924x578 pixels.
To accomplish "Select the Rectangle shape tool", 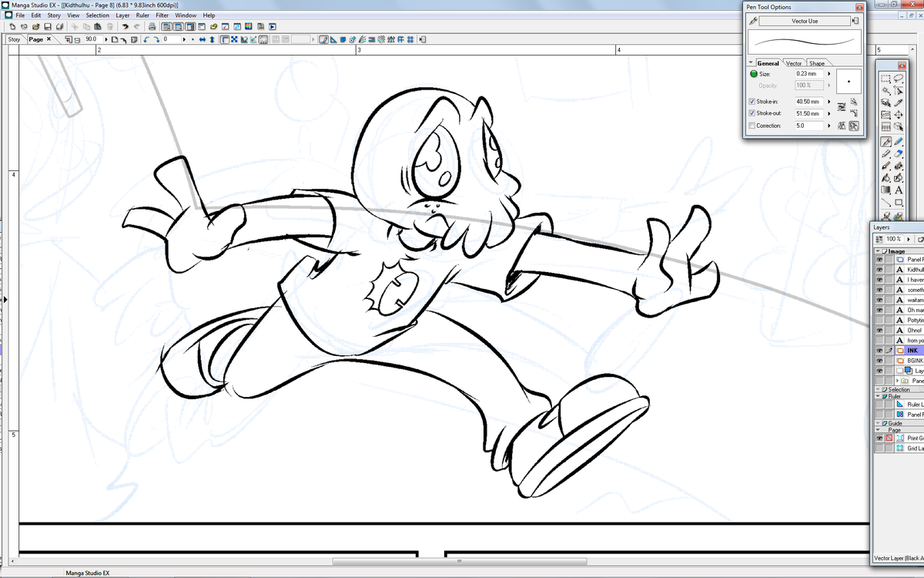I will tap(899, 202).
